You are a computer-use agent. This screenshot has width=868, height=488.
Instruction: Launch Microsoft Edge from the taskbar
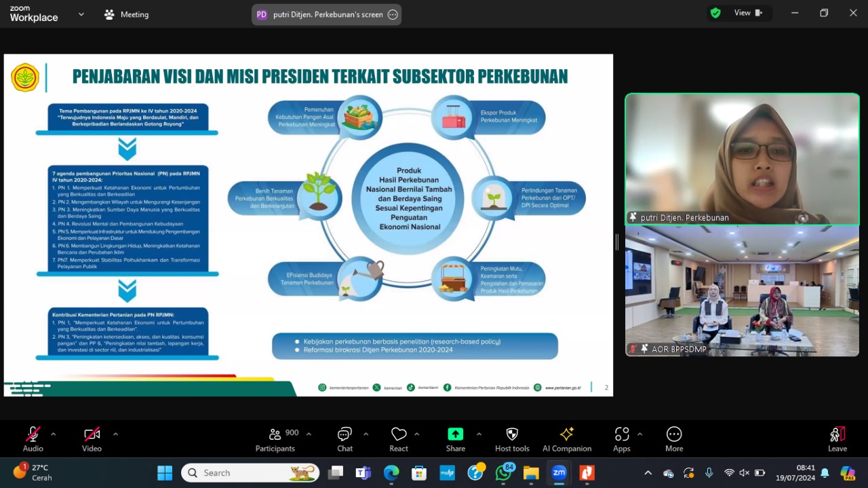click(391, 472)
